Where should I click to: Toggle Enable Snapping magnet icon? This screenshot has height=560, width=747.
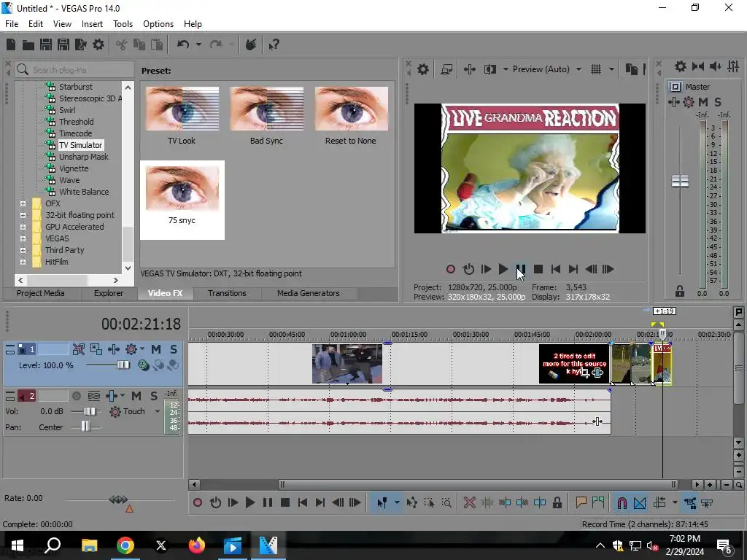tap(622, 503)
